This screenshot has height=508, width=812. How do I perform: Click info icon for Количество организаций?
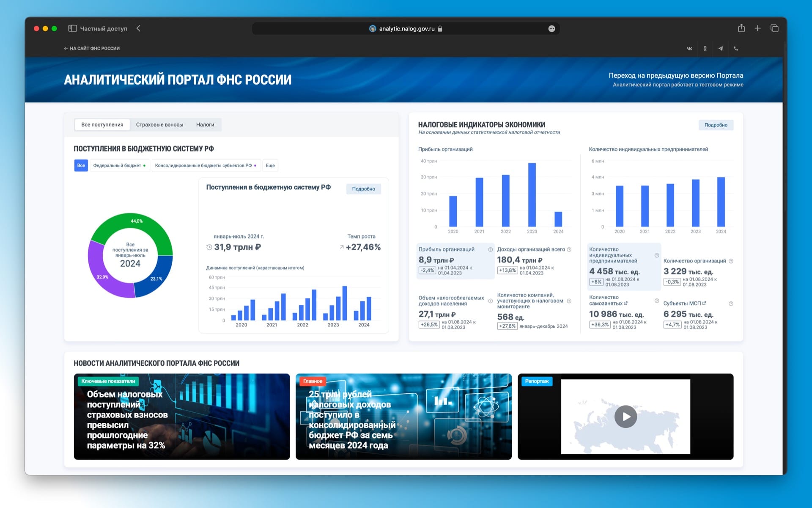click(731, 261)
